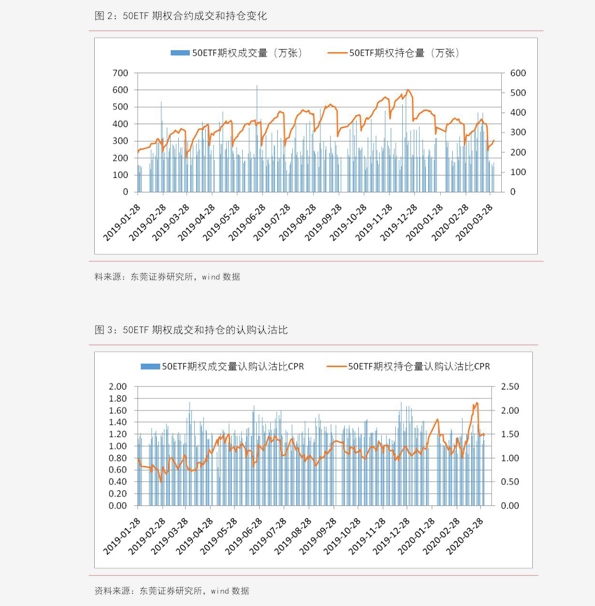Click the 0.60 axis value in Figure 3
The image size is (595, 606).
(118, 470)
